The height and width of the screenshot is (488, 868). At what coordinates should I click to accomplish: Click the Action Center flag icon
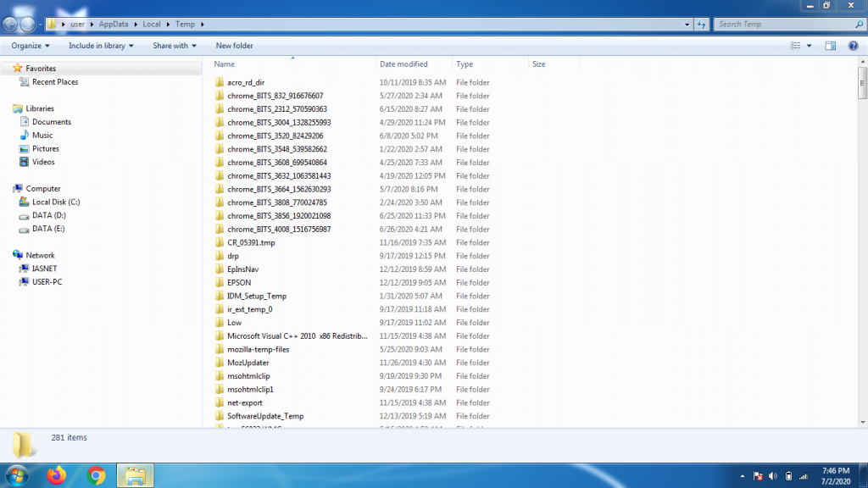pyautogui.click(x=757, y=475)
